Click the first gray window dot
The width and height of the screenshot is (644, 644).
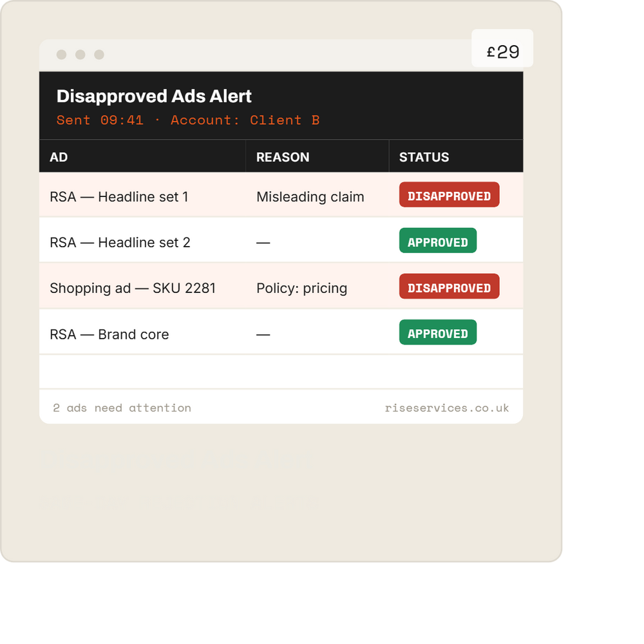click(x=62, y=55)
